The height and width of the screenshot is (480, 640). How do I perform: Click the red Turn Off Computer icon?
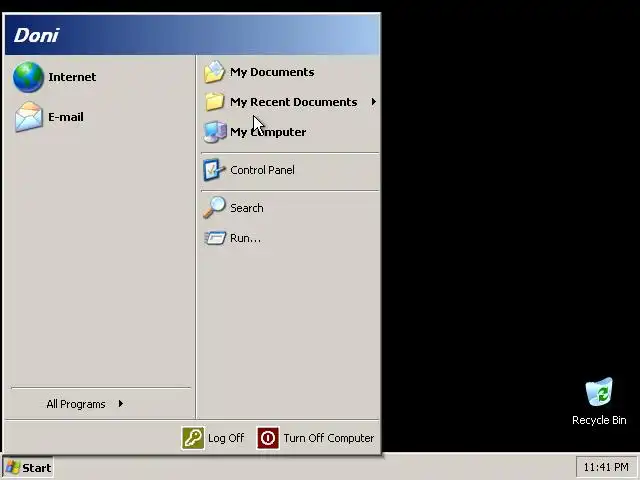tap(268, 438)
